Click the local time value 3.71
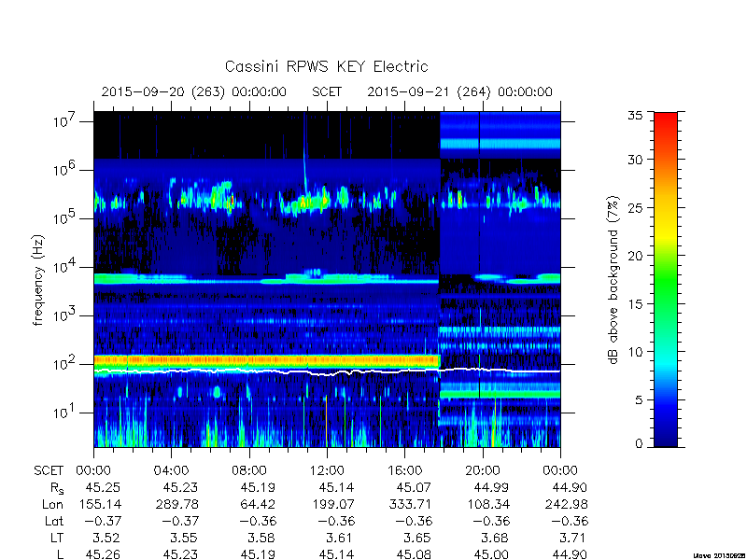This screenshot has width=747, height=560. [572, 538]
